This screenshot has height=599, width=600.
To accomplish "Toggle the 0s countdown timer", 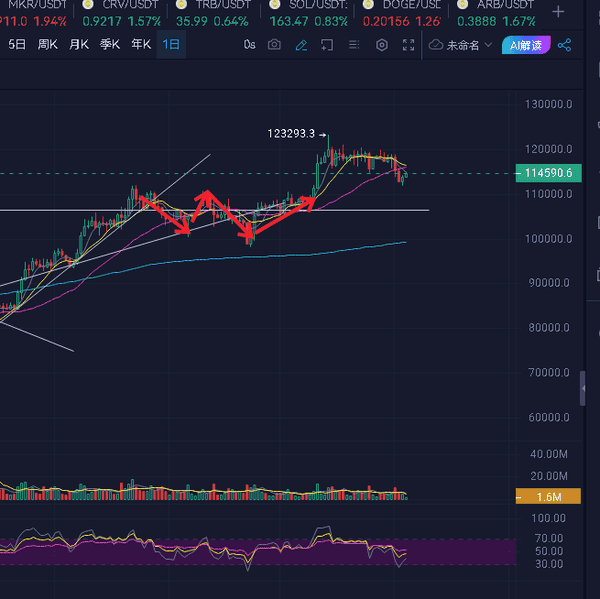I will tap(249, 45).
